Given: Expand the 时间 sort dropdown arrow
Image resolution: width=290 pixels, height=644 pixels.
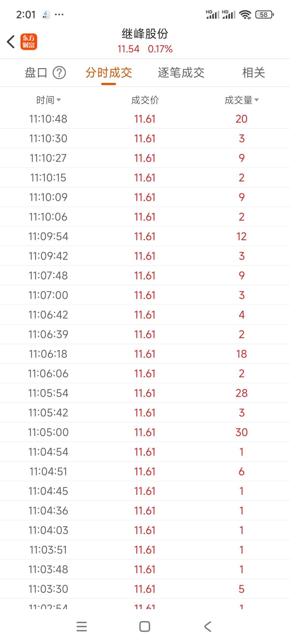Looking at the screenshot, I should [x=59, y=100].
